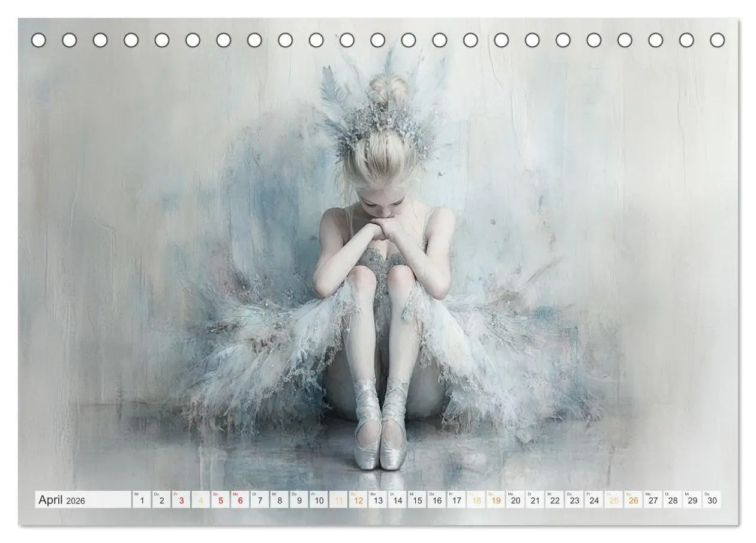Select the red Sunday date 5
Screen dimensions: 756x543
click(220, 500)
